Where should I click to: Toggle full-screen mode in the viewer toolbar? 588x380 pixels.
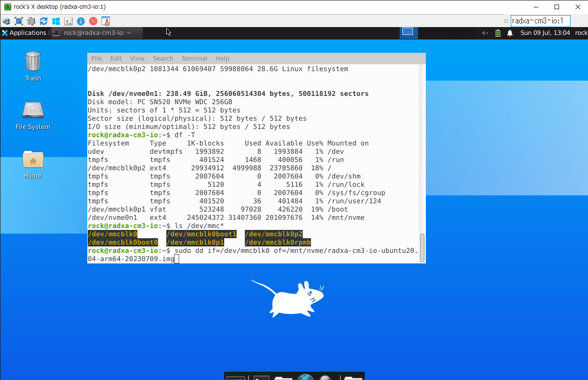(x=19, y=21)
